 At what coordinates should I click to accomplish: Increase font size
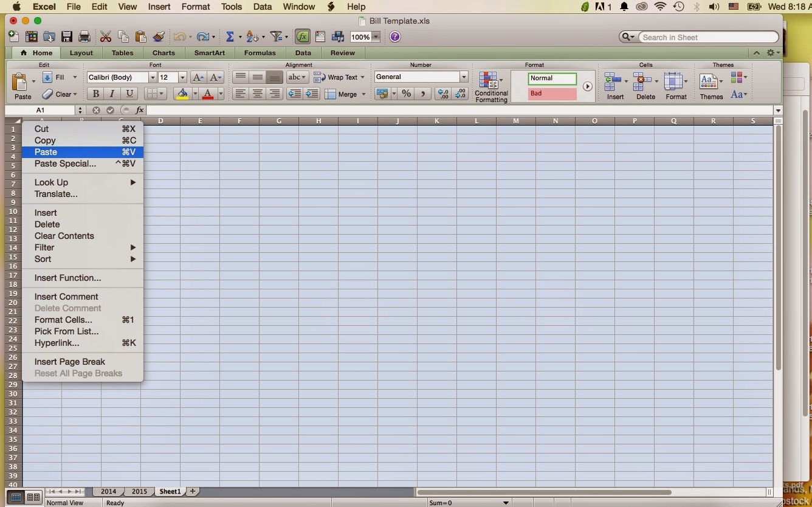(198, 77)
